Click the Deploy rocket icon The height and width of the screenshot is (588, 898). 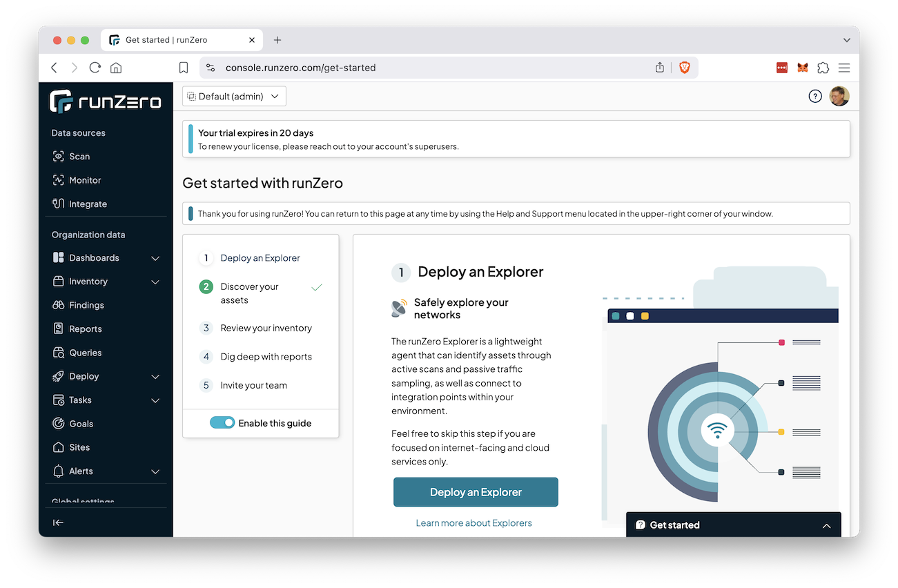pos(59,376)
